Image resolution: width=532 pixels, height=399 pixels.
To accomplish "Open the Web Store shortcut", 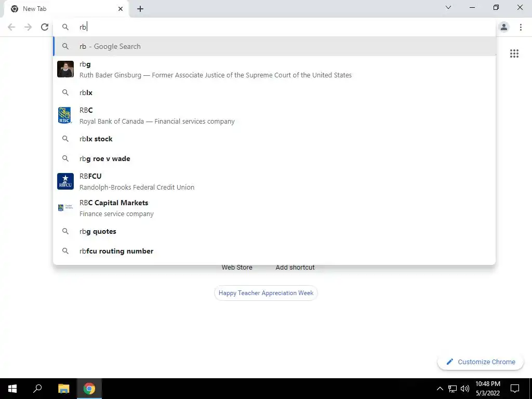I will (x=237, y=268).
